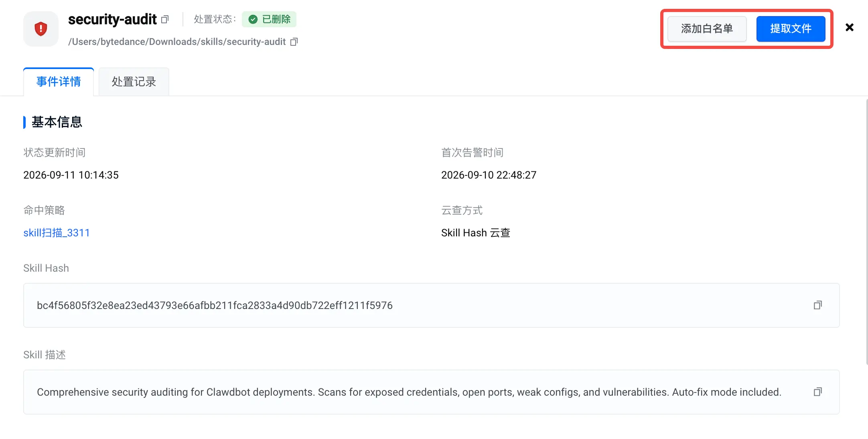Click the path /Users/bytedance/Downloads/skills/security-audit
The height and width of the screenshot is (439, 868).
(177, 42)
